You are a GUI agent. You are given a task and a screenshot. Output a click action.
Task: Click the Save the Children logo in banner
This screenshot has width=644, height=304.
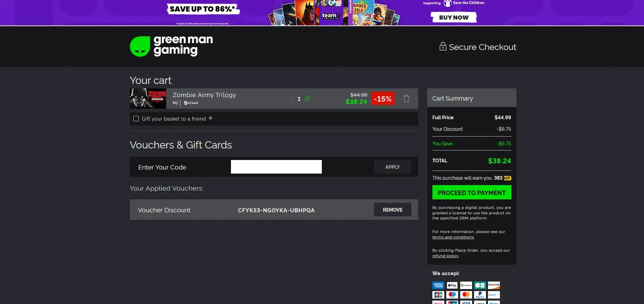464,3
